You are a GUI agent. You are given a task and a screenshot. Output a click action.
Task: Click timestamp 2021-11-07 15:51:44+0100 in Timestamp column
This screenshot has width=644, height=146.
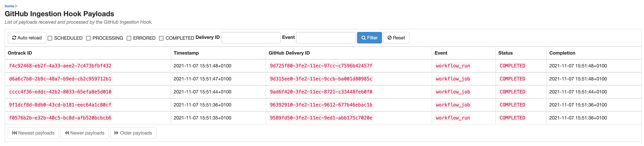(x=202, y=92)
